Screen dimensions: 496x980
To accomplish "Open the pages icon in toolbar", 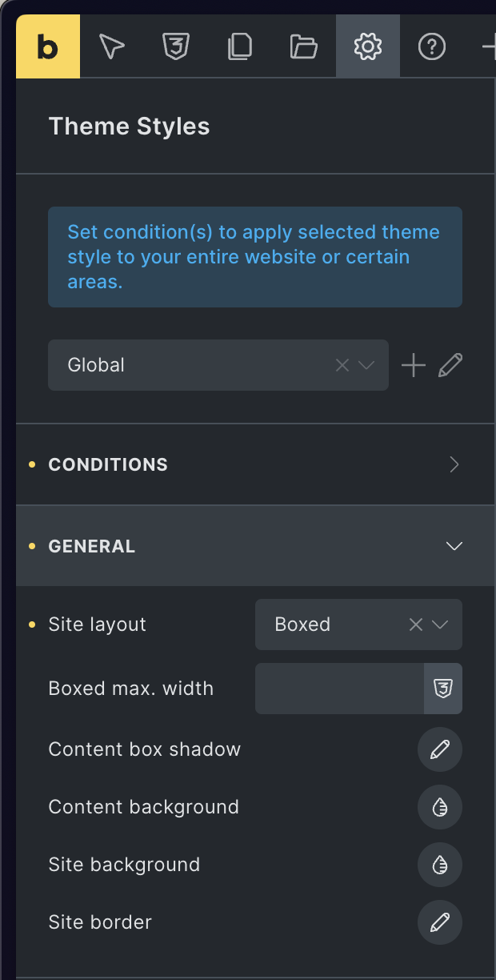I will click(x=240, y=46).
